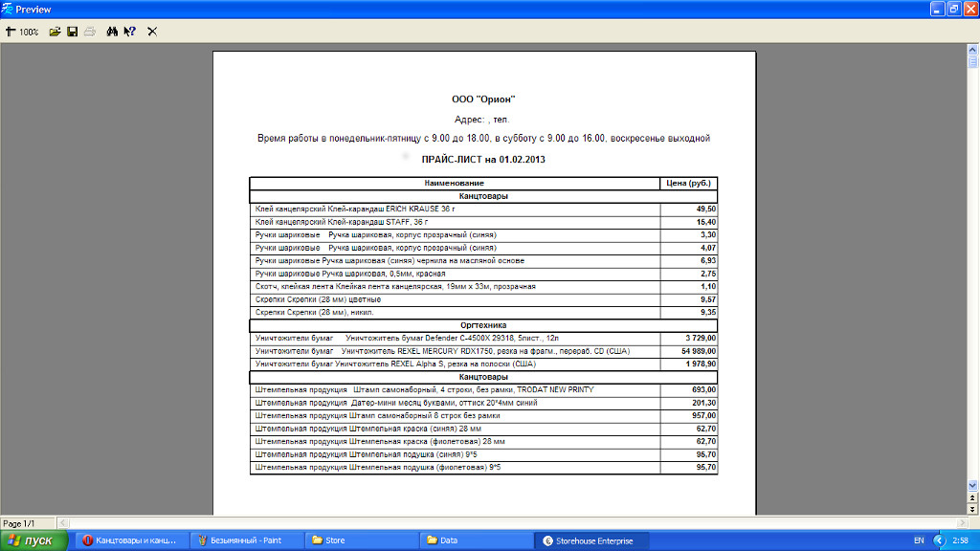
Task: Click the Preview window title bar icon
Action: point(8,9)
